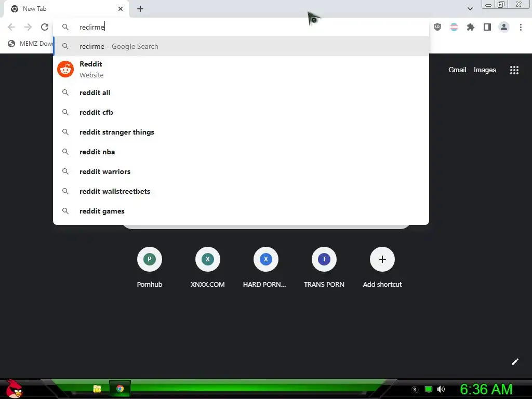Image resolution: width=532 pixels, height=399 pixels.
Task: Click the address bar containing redirme
Action: point(241,27)
